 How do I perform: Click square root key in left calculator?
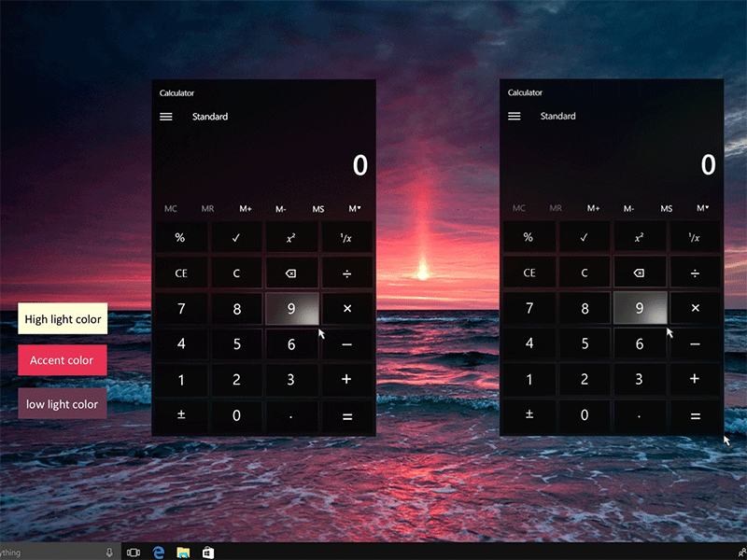(x=236, y=238)
